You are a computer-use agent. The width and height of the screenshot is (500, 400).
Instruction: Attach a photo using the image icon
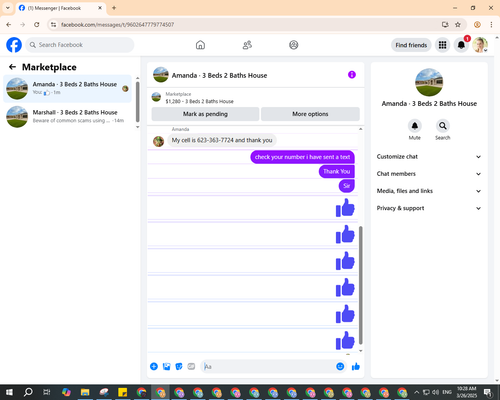click(x=166, y=367)
